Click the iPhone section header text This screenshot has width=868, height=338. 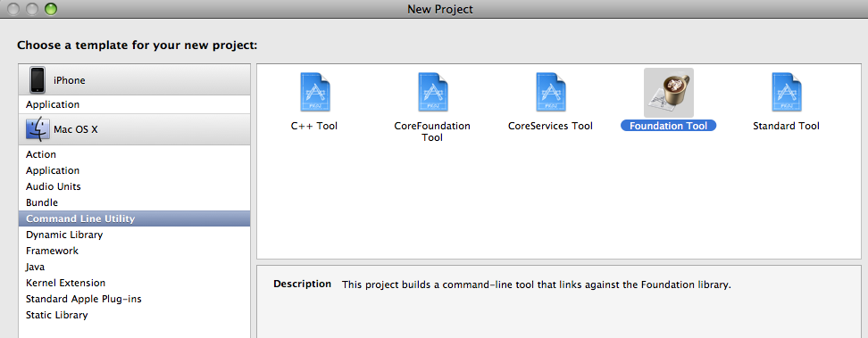(69, 81)
